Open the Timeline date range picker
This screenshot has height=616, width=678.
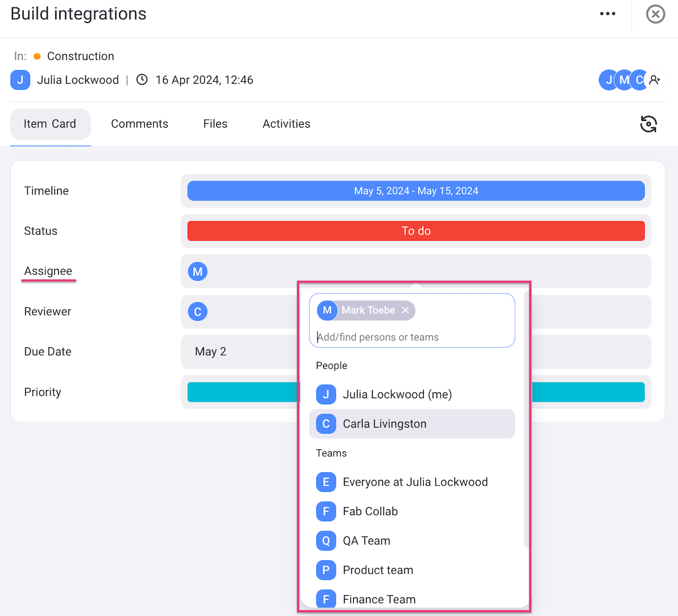point(416,190)
